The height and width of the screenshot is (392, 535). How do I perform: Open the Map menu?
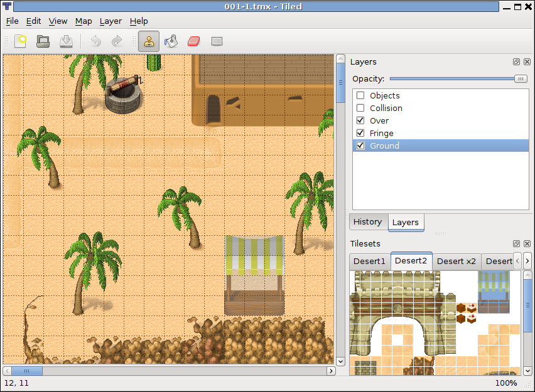point(84,21)
